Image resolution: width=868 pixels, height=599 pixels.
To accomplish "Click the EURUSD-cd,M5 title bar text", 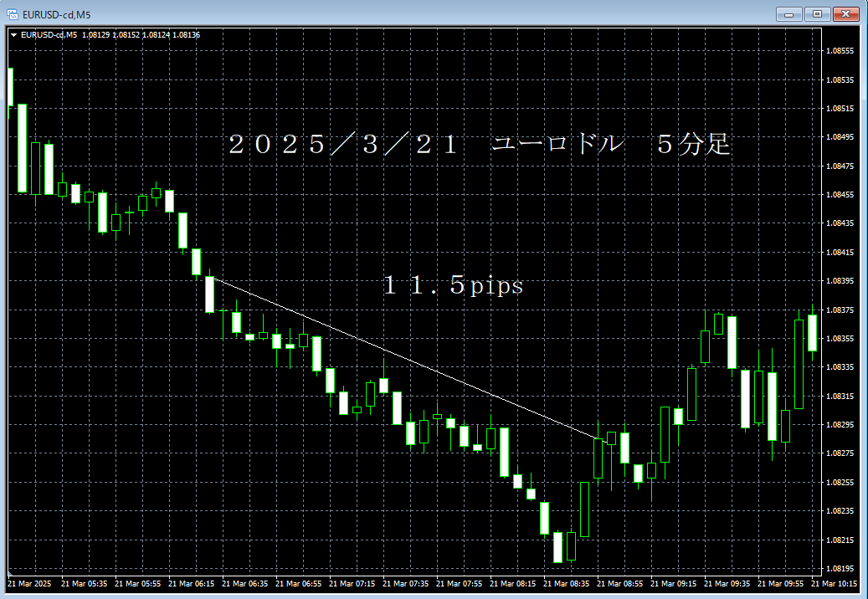I will pos(56,15).
